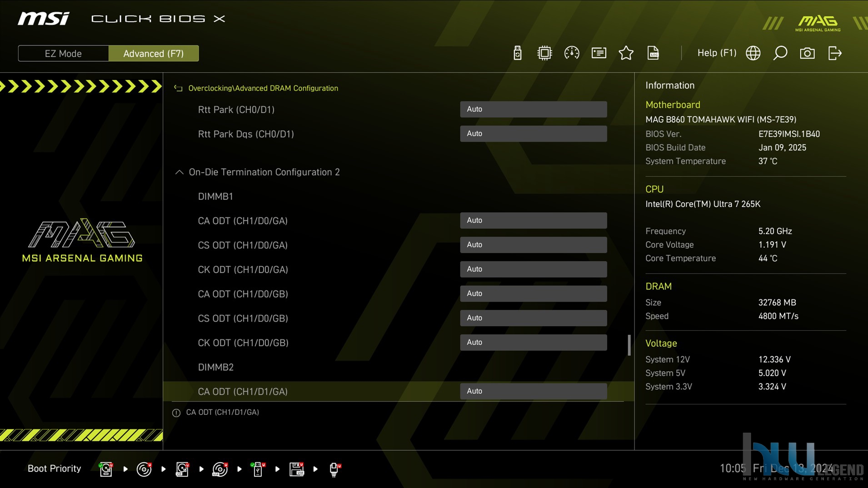This screenshot has width=868, height=488.
Task: Click the 12.336 V System 12V value
Action: click(774, 359)
